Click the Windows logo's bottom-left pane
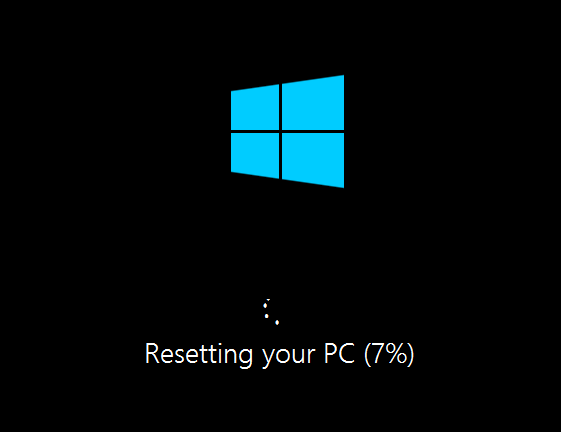This screenshot has width=561, height=432. click(255, 156)
